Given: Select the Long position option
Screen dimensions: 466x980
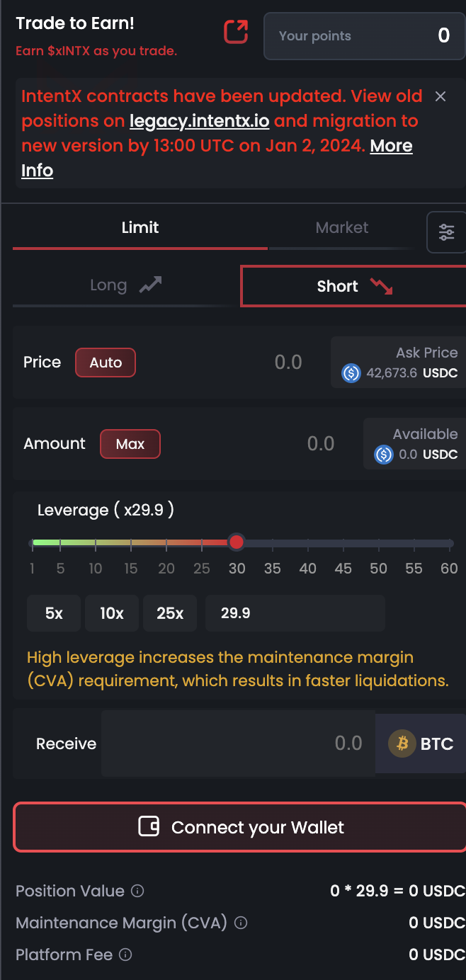Looking at the screenshot, I should coord(125,285).
